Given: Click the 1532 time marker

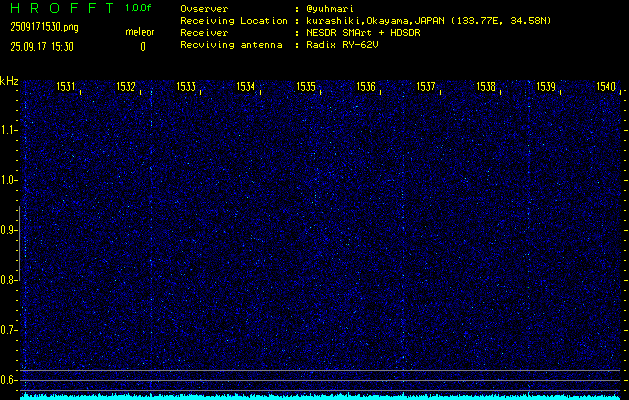Looking at the screenshot, I should coord(126,87).
